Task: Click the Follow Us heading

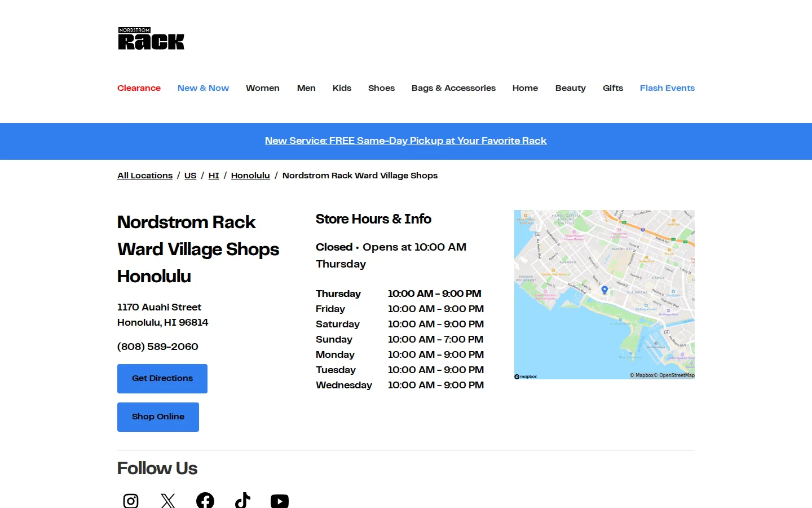Action: (157, 468)
